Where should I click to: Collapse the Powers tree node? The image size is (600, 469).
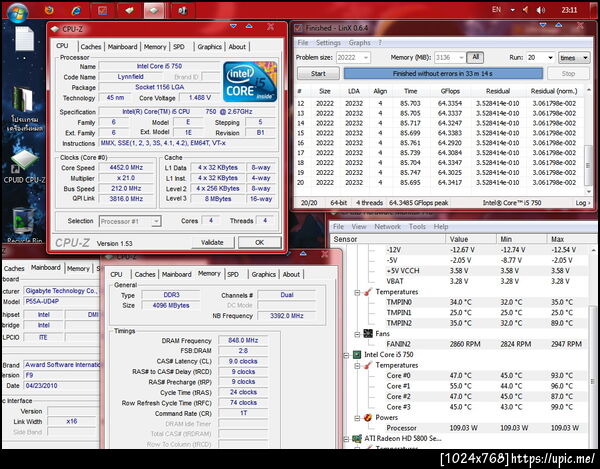pos(357,418)
